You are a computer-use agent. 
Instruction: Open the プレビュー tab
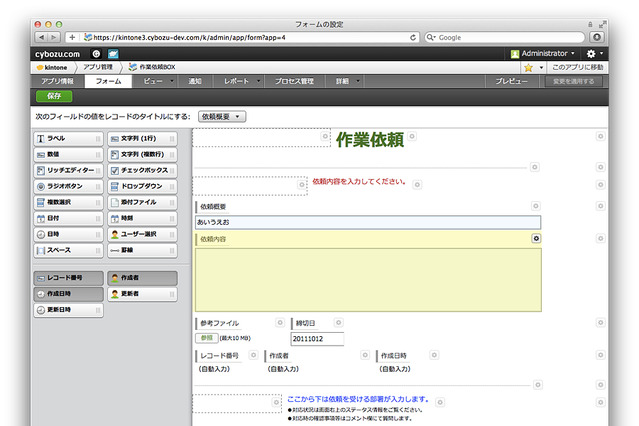coord(512,81)
